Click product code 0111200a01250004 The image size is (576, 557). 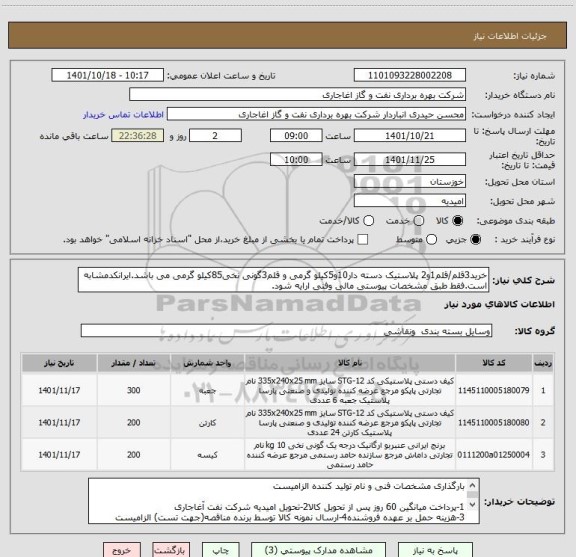(493, 455)
